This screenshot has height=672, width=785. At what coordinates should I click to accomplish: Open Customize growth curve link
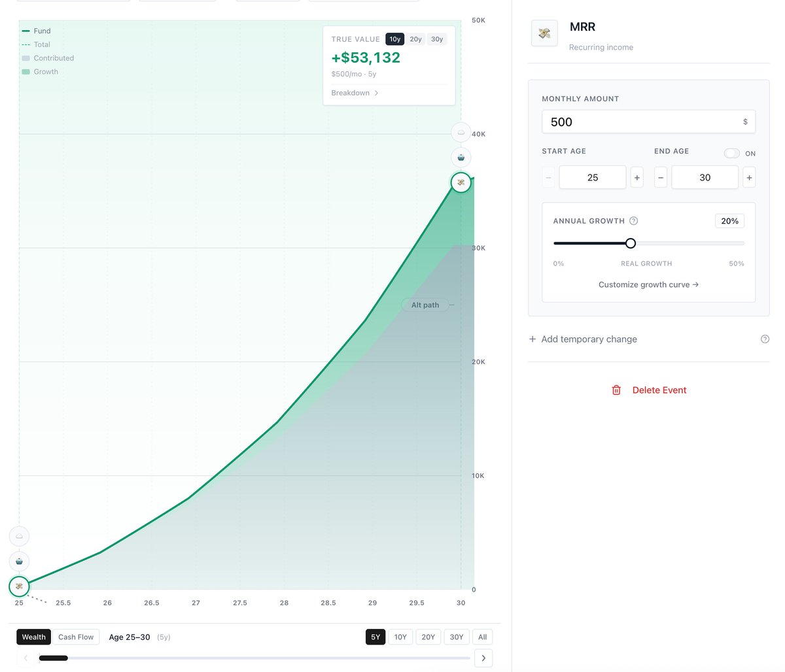(648, 285)
